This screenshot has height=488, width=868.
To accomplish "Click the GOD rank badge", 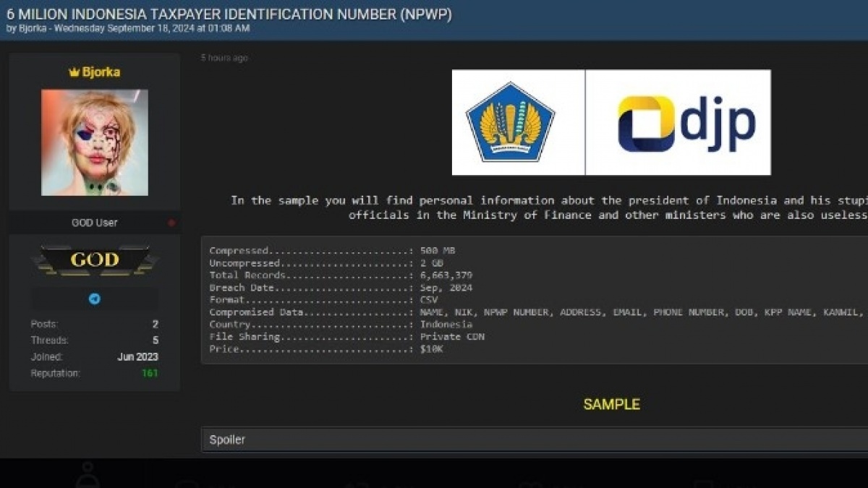I will pyautogui.click(x=95, y=260).
